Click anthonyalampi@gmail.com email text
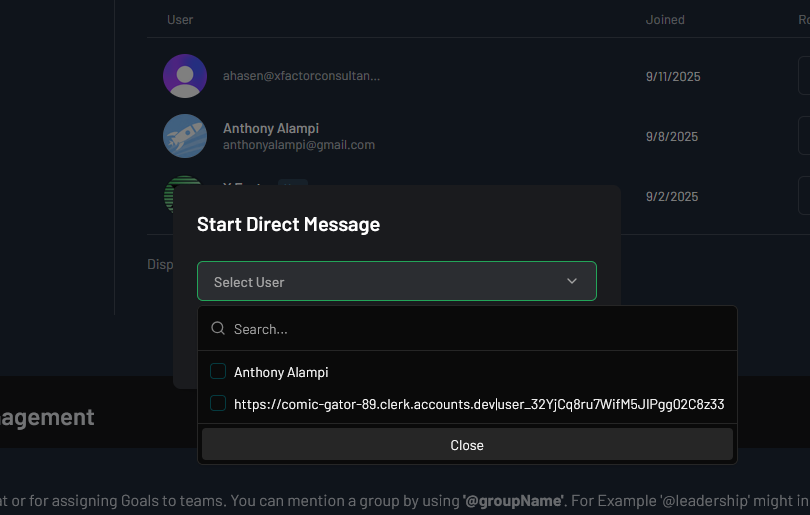810x515 pixels. tap(299, 145)
